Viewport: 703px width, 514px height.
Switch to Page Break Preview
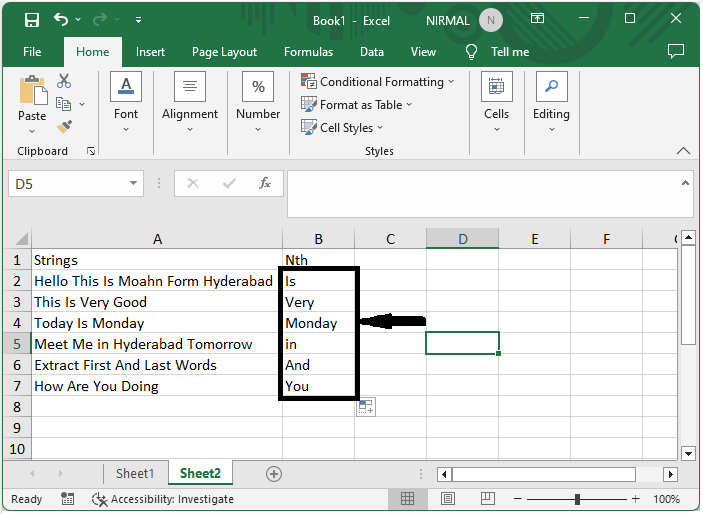click(488, 498)
